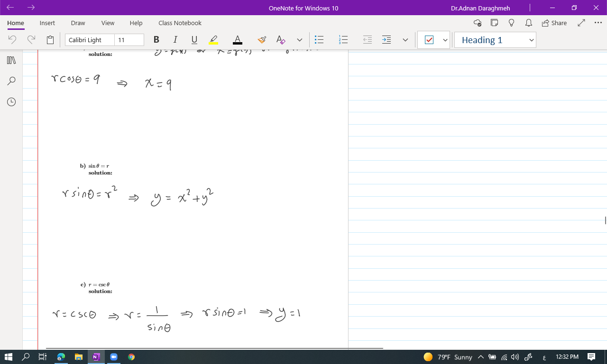Viewport: 607px width, 364px height.
Task: Go back to the previous page
Action: click(x=10, y=8)
